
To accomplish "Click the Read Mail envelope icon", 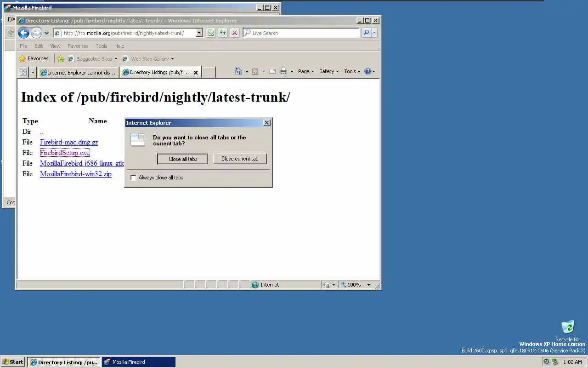I will pyautogui.click(x=272, y=71).
